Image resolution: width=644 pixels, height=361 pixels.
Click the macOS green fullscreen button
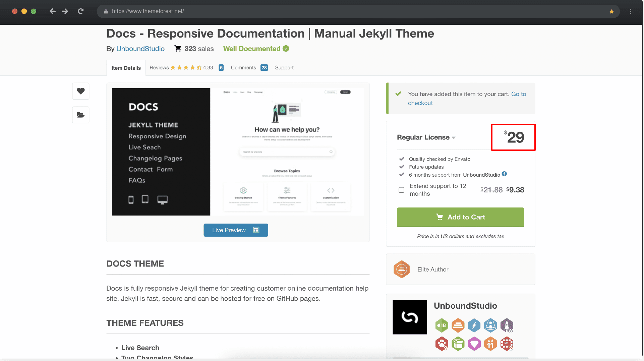click(34, 11)
